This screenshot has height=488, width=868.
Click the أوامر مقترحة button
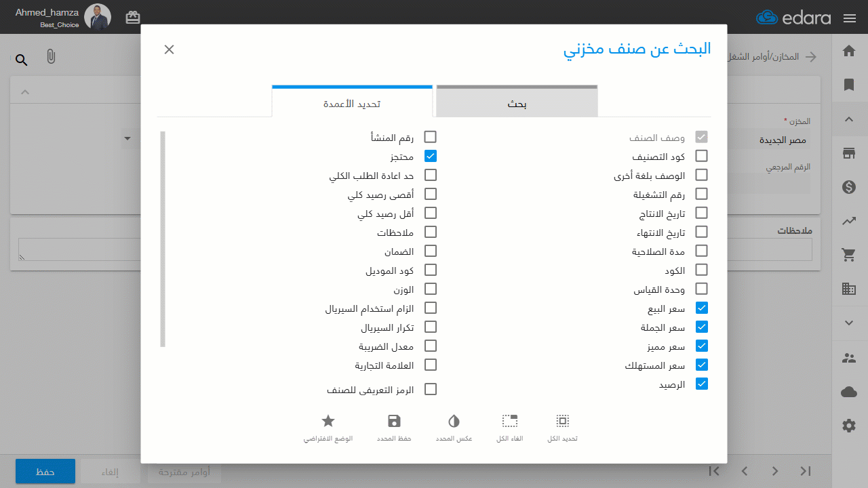pyautogui.click(x=184, y=472)
